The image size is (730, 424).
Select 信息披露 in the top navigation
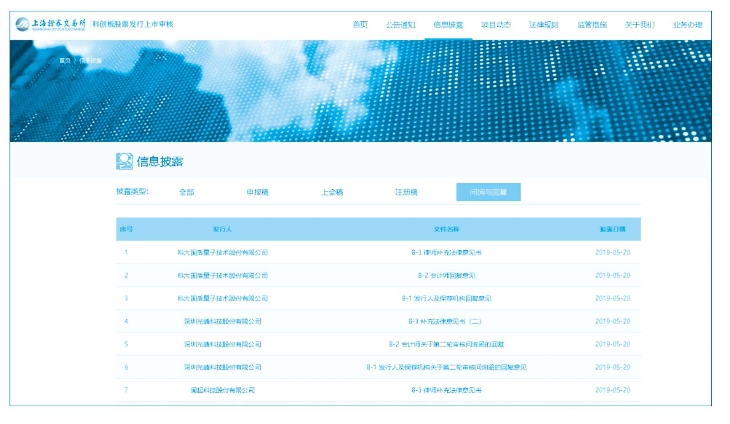click(x=448, y=24)
